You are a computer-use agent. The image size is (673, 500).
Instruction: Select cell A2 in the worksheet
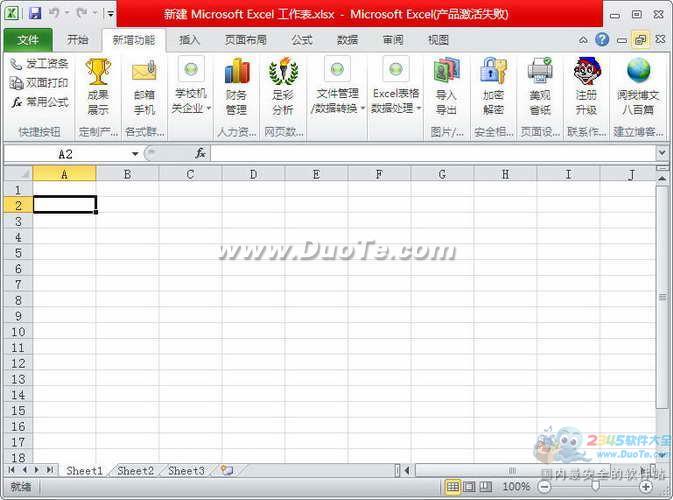[65, 205]
